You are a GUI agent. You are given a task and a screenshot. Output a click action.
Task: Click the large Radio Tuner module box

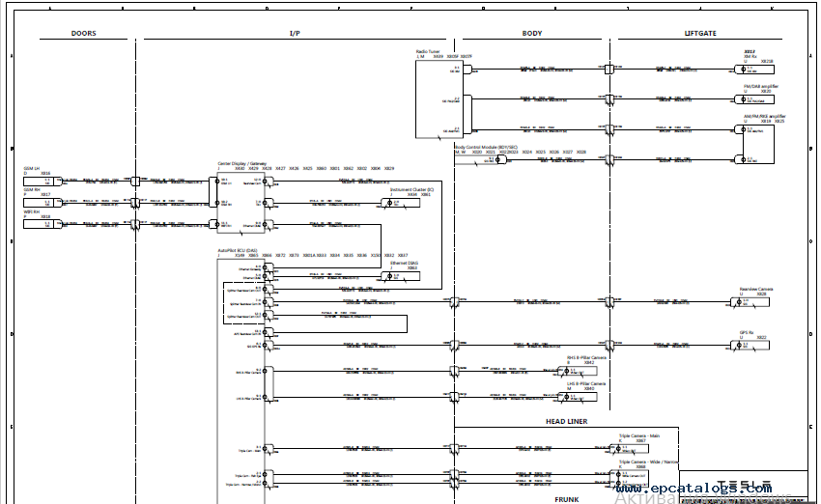click(439, 99)
